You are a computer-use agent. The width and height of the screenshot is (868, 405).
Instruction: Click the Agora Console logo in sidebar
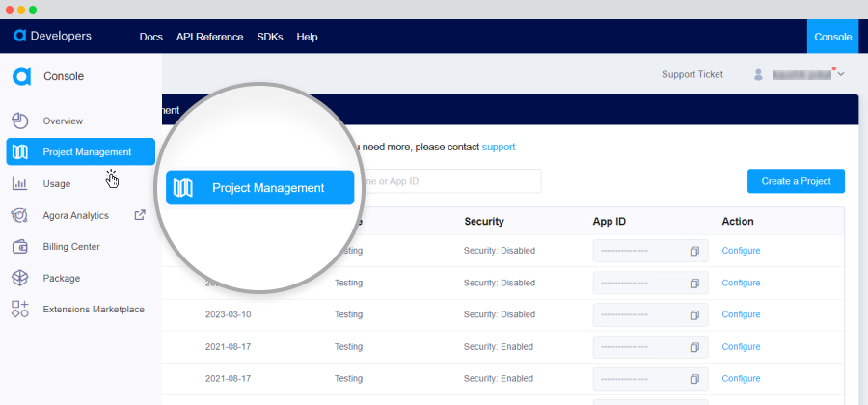[21, 76]
